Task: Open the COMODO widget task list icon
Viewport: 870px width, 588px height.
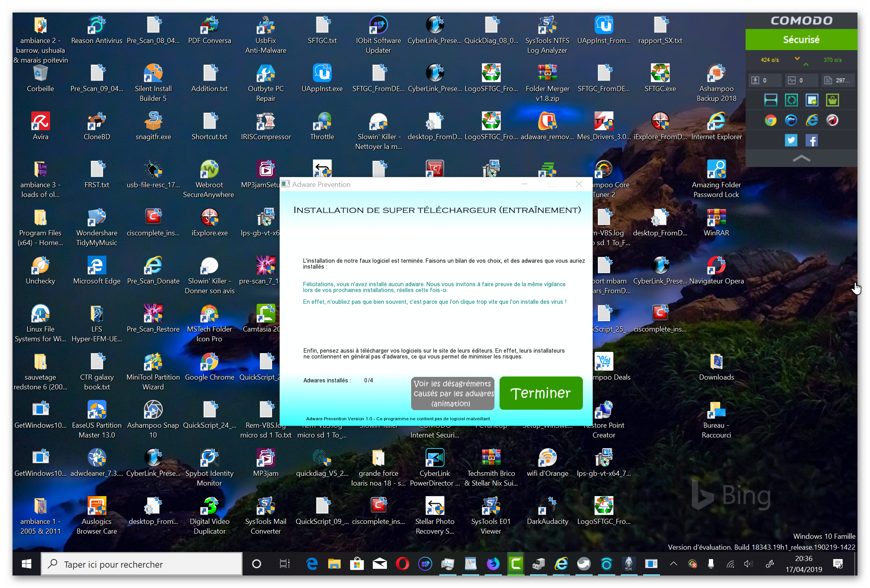Action: point(812,100)
